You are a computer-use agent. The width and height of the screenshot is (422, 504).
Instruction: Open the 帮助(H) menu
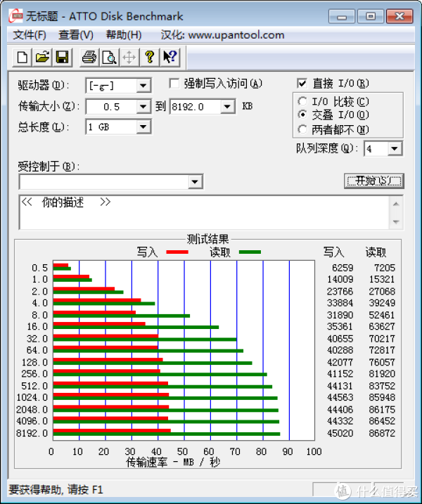coord(124,34)
